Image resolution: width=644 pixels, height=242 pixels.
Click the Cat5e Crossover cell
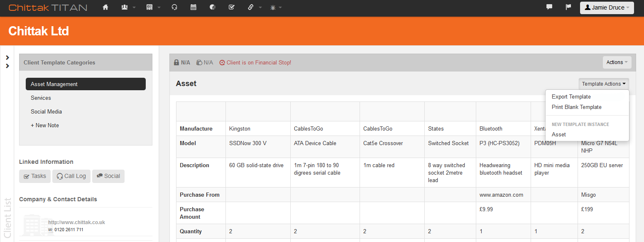coord(392,147)
